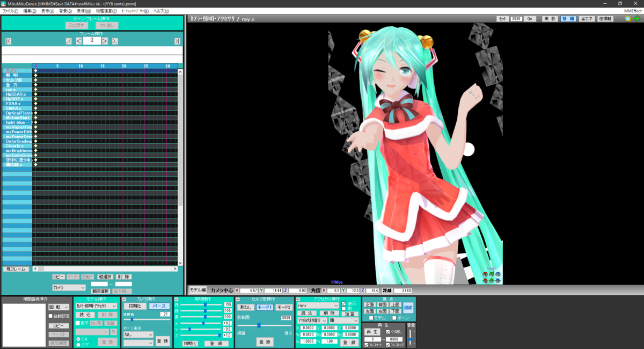Toggle ボーン checkbox in 視点 panel
Viewport: 644px width, 349px height.
coord(394,318)
